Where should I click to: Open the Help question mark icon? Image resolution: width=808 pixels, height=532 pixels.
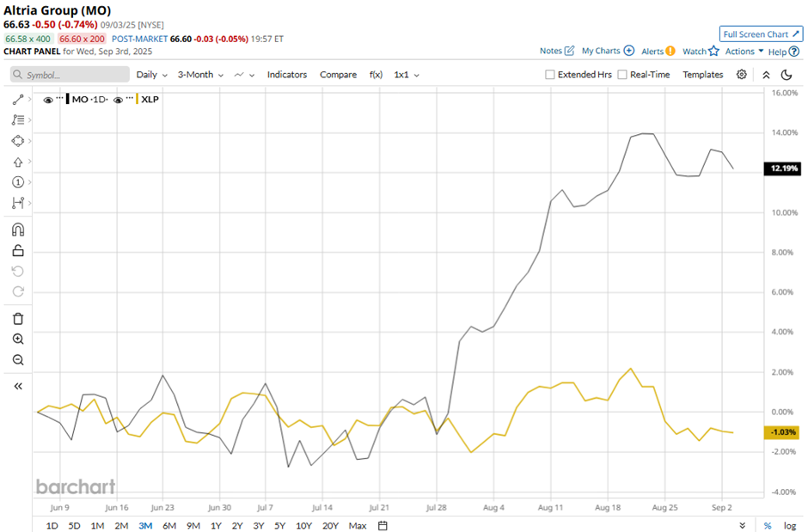(794, 51)
